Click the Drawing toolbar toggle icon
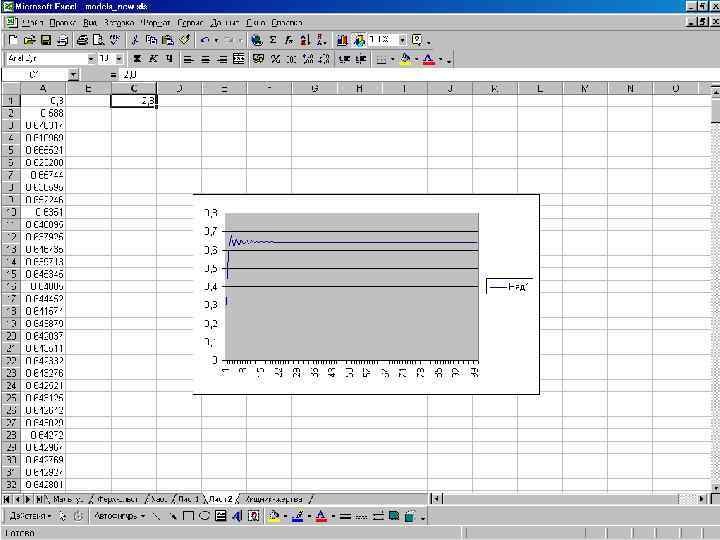 pos(359,40)
